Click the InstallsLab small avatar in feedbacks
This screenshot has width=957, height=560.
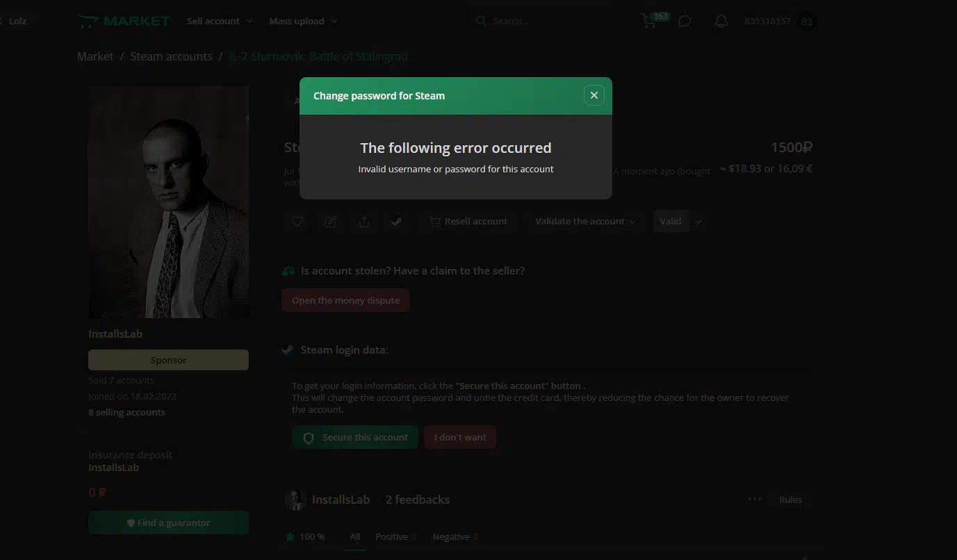coord(295,500)
